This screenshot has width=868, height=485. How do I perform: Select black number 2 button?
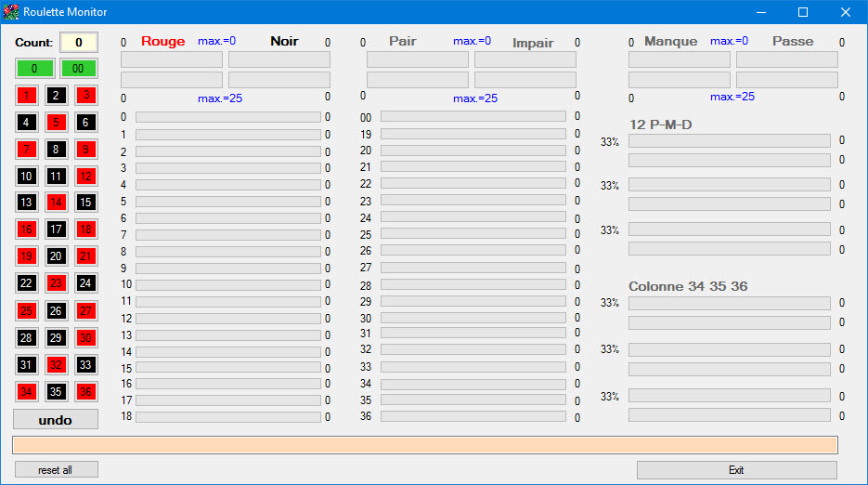(56, 96)
